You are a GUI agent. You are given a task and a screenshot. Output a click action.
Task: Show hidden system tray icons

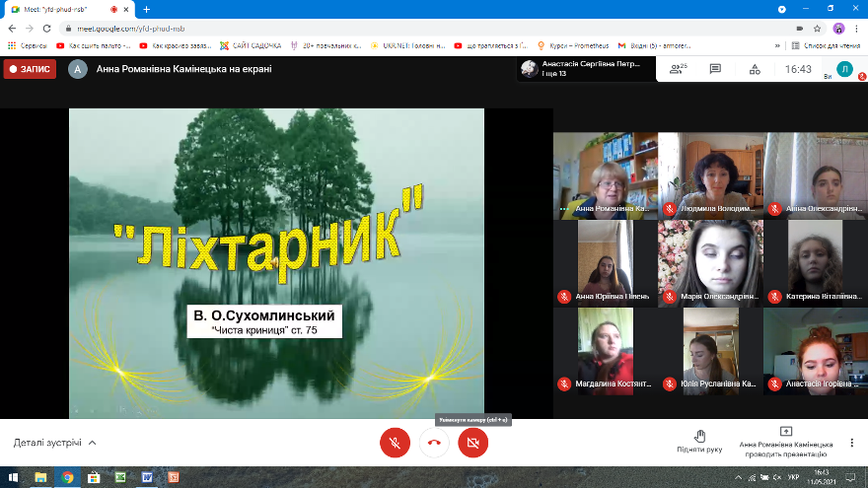(x=739, y=477)
